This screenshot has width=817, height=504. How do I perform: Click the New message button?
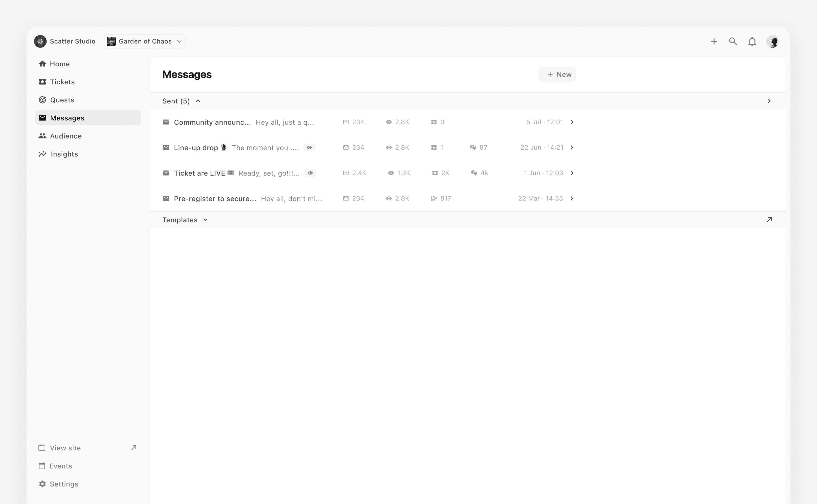click(x=557, y=75)
